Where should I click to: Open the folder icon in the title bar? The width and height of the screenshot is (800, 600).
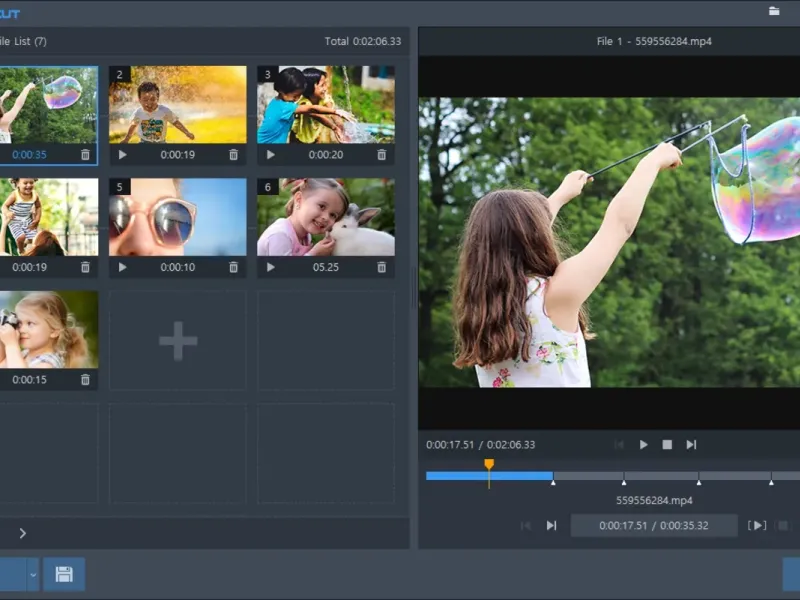774,11
